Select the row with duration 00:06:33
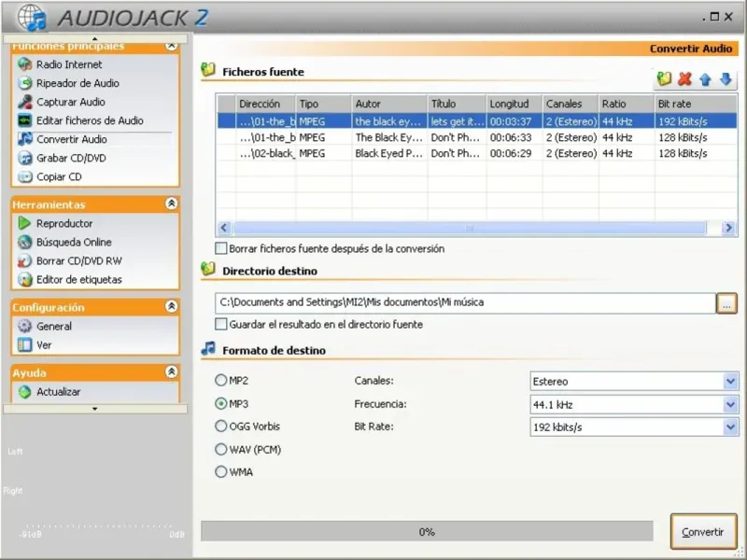This screenshot has width=747, height=560. click(x=477, y=137)
